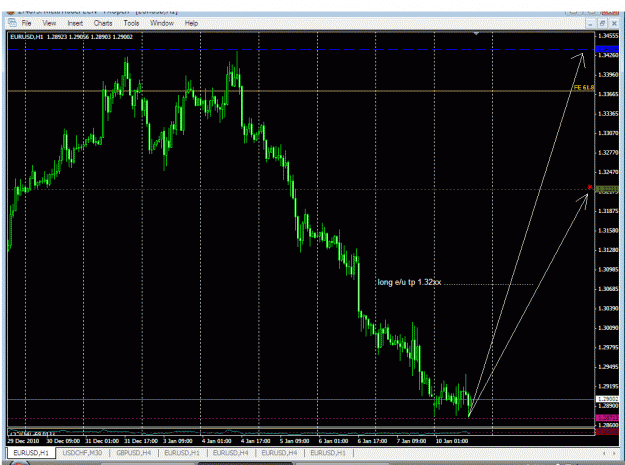Screen dimensions: 625x465
Task: Click the blue dashed line price label
Action: point(607,49)
